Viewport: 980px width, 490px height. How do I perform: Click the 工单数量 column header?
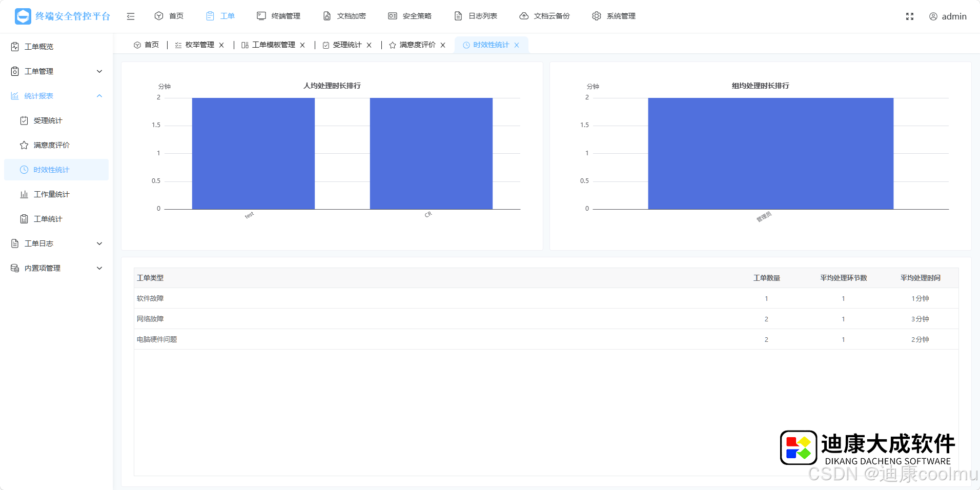click(766, 278)
